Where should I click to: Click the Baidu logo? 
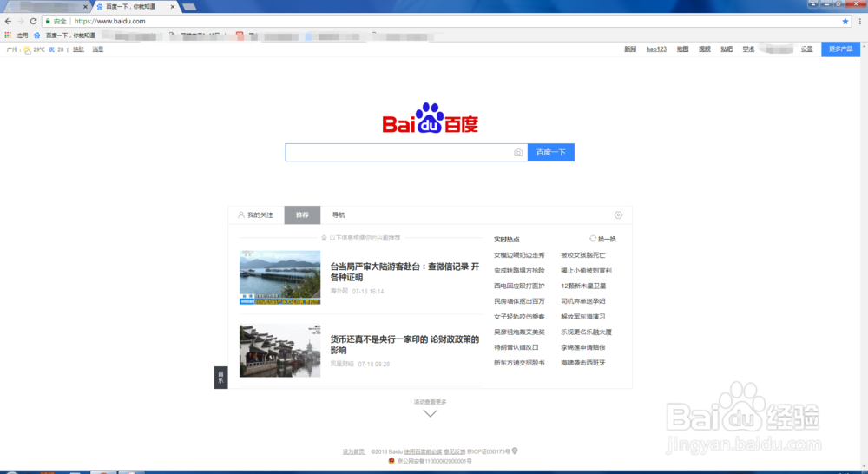click(431, 118)
